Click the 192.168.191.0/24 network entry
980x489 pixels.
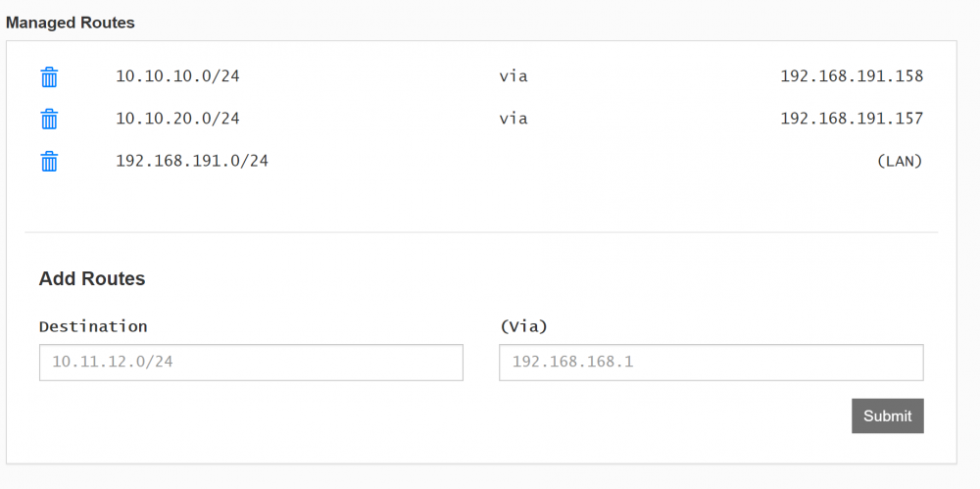pos(192,161)
